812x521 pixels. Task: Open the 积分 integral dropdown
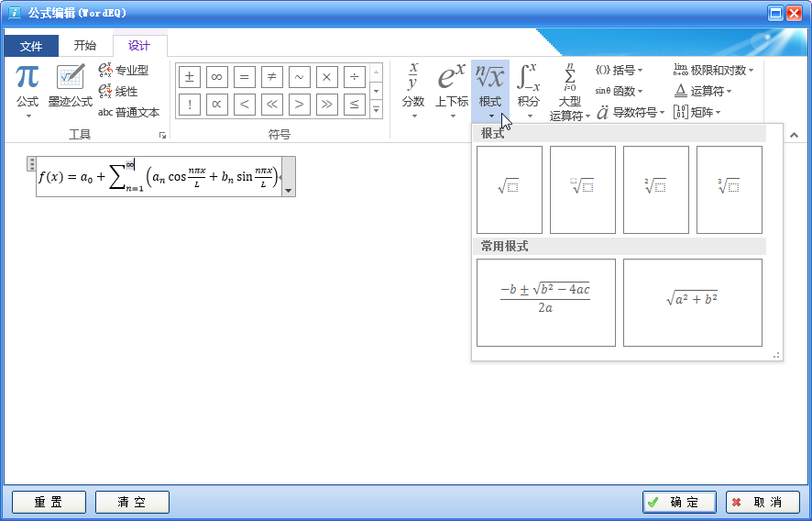529,91
